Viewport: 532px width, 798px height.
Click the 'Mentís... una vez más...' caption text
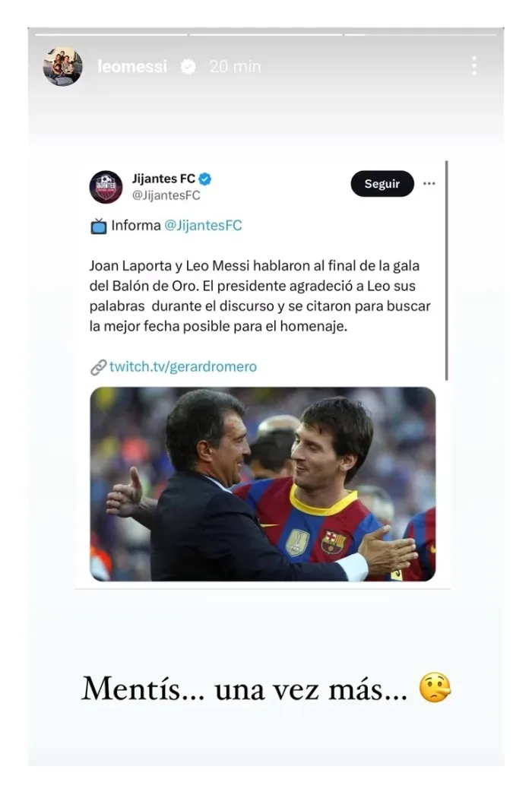coord(245,689)
